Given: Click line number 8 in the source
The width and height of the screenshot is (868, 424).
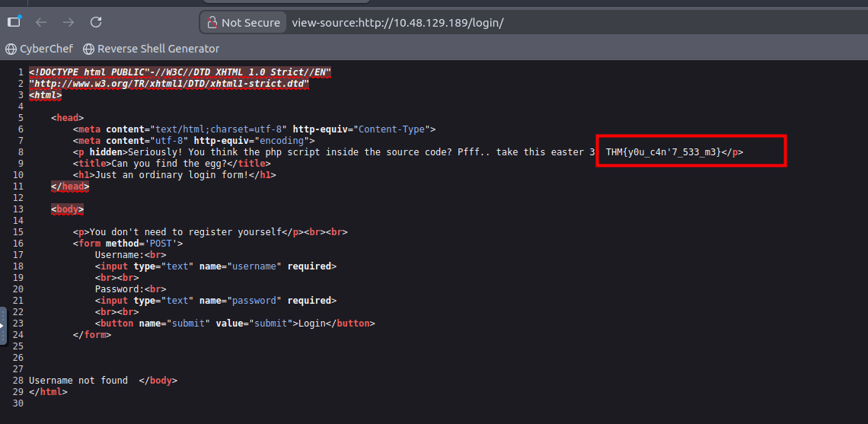Looking at the screenshot, I should (20, 152).
